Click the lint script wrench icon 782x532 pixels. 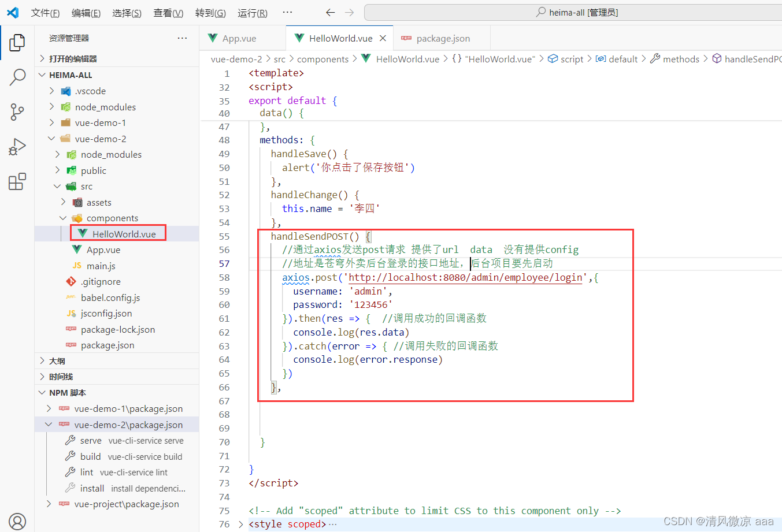pos(71,472)
